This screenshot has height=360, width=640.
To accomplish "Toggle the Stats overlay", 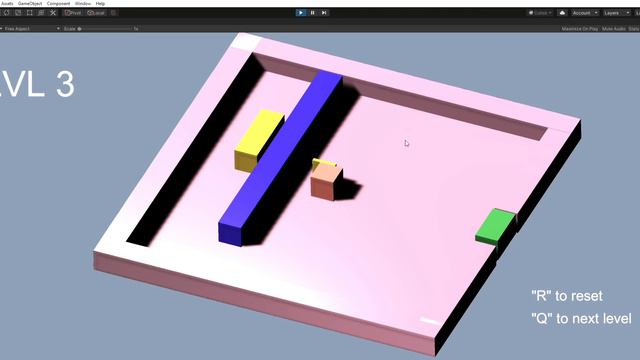I will pyautogui.click(x=634, y=29).
